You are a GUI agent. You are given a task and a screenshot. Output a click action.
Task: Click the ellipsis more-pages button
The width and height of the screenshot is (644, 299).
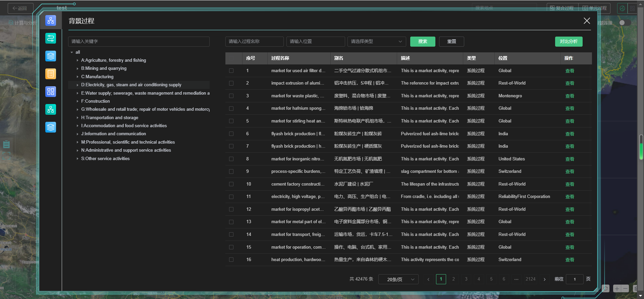(x=516, y=279)
